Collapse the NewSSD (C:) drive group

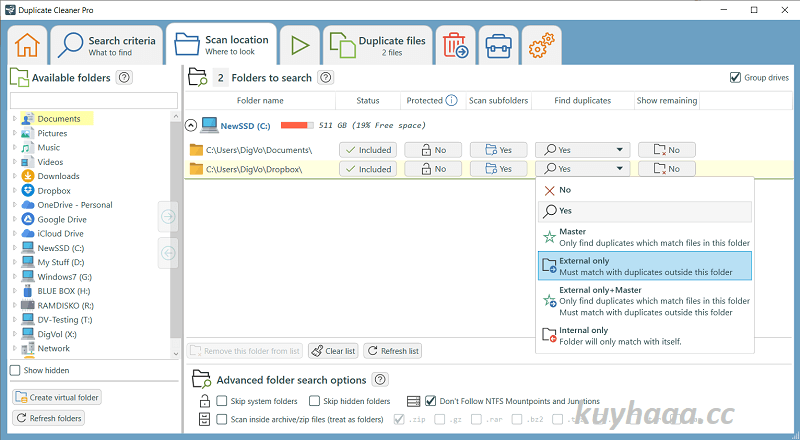[191, 125]
